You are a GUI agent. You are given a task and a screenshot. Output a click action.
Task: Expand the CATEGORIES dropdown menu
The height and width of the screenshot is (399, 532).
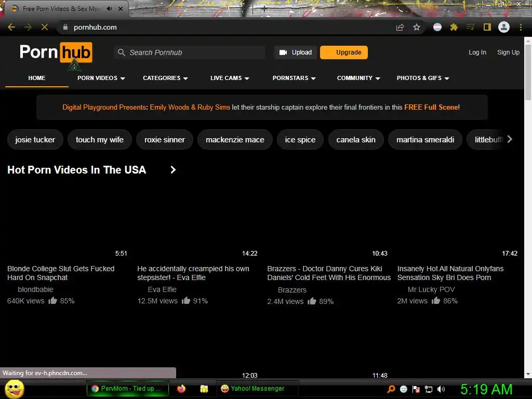click(165, 78)
